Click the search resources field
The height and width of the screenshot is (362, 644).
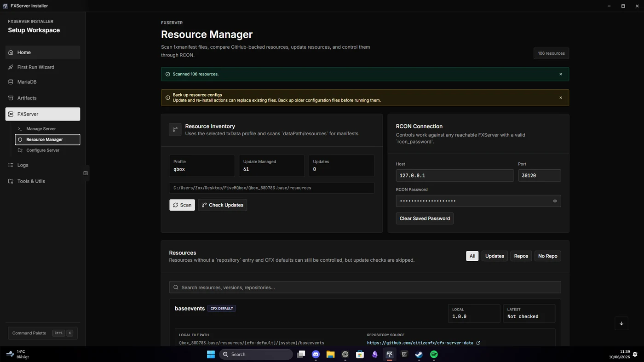pyautogui.click(x=365, y=287)
